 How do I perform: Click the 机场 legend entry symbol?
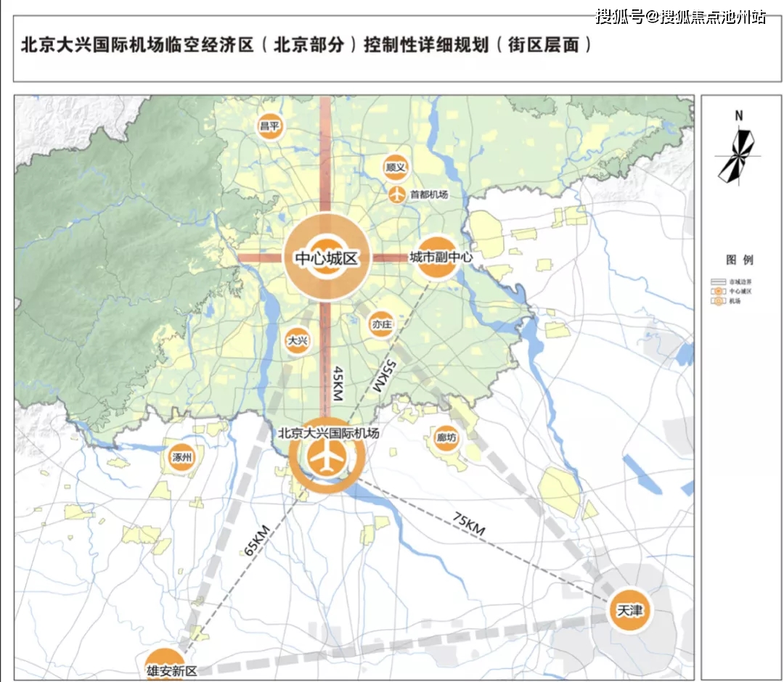pyautogui.click(x=717, y=300)
